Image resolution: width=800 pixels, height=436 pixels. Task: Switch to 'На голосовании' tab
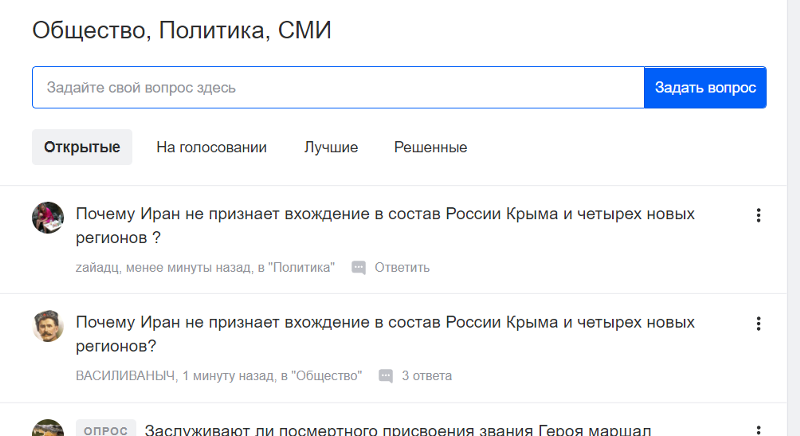click(x=211, y=147)
